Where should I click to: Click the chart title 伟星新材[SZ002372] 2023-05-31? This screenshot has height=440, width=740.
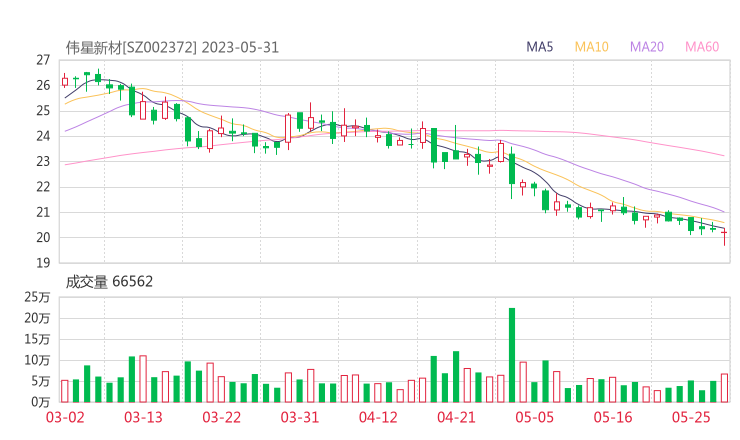pyautogui.click(x=172, y=48)
